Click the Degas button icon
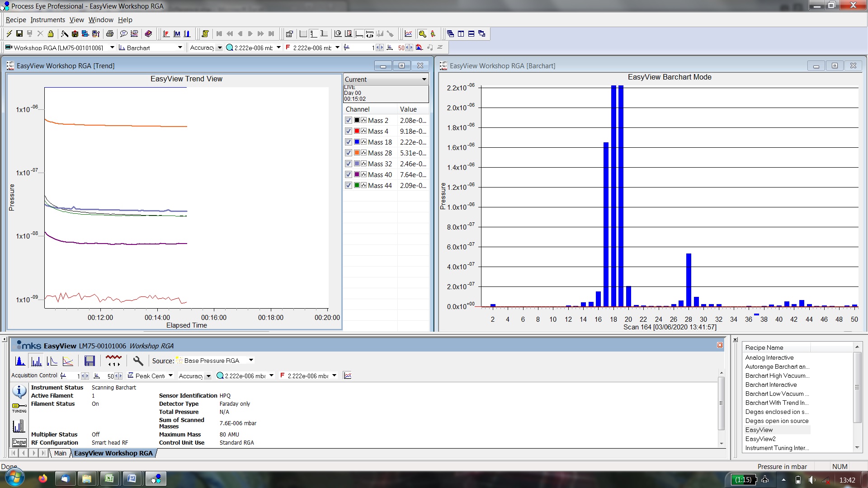Viewport: 868px width, 488px height. tap(19, 442)
